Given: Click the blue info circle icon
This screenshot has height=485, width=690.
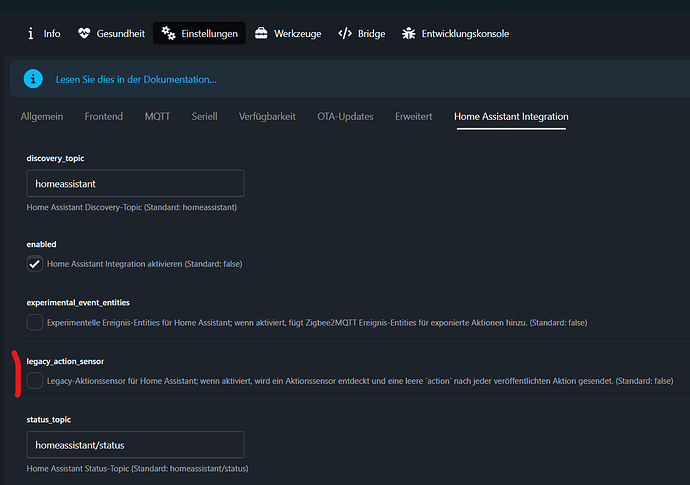Looking at the screenshot, I should [x=33, y=79].
